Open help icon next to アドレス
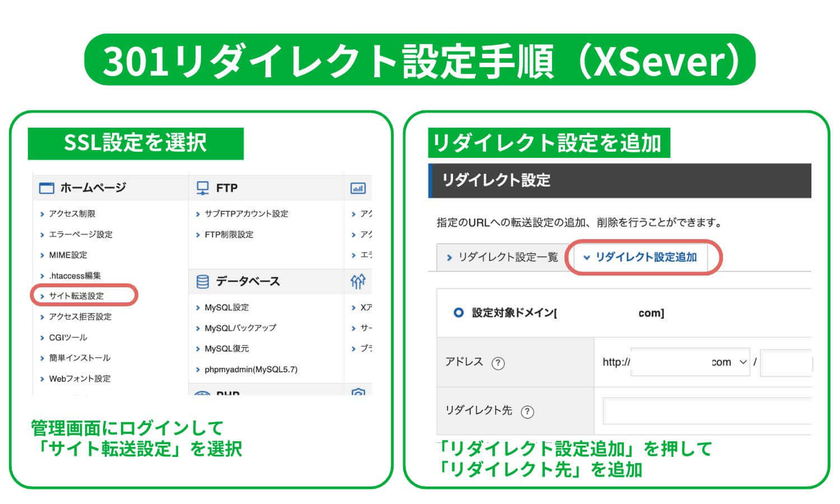The width and height of the screenshot is (840, 504). tap(498, 363)
